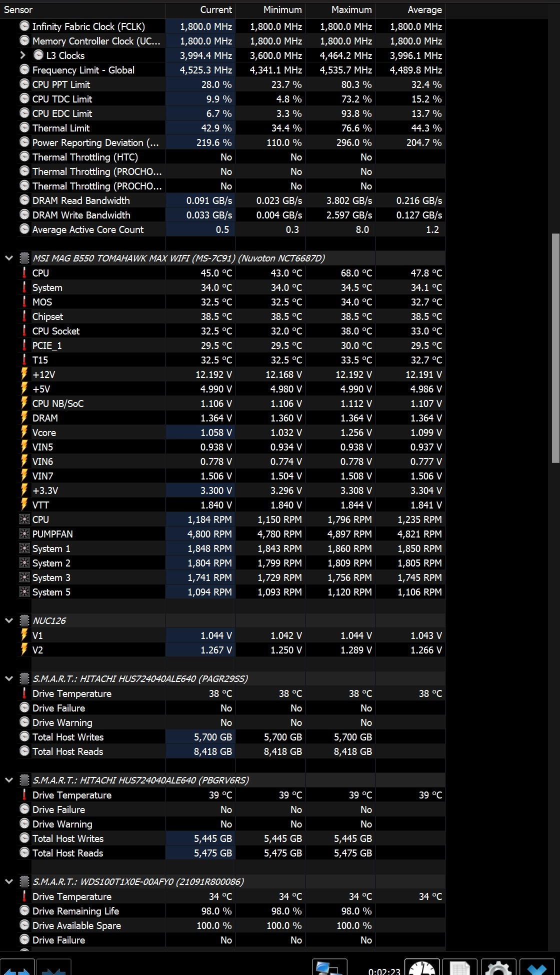Image resolution: width=560 pixels, height=975 pixels.
Task: Click the icon beside CPU PPT Limit
Action: 24,84
